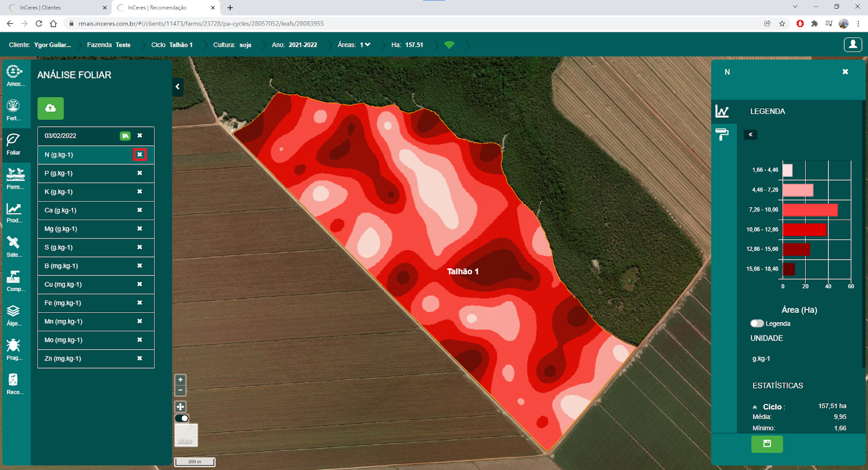Zoom in on the map
Screen dimensions: 868x470
(181, 380)
